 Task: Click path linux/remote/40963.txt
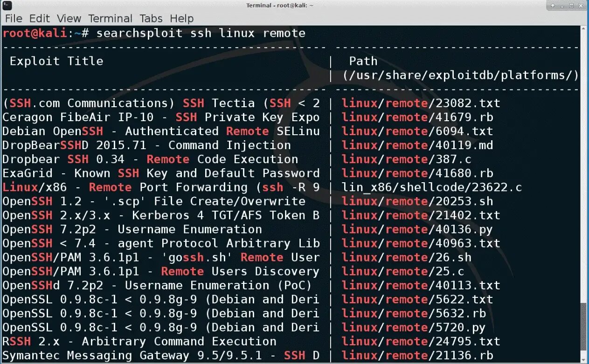click(x=421, y=243)
